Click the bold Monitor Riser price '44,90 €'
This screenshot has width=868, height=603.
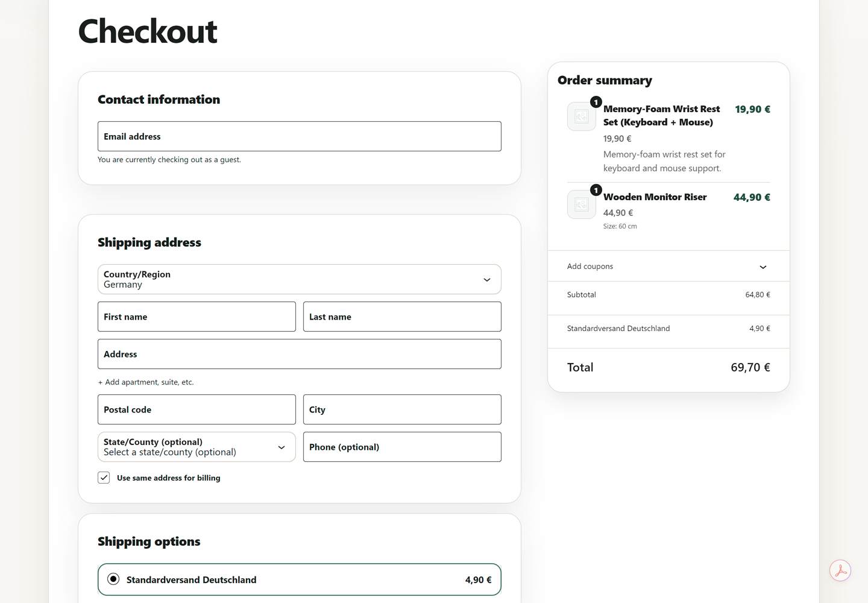pos(752,197)
